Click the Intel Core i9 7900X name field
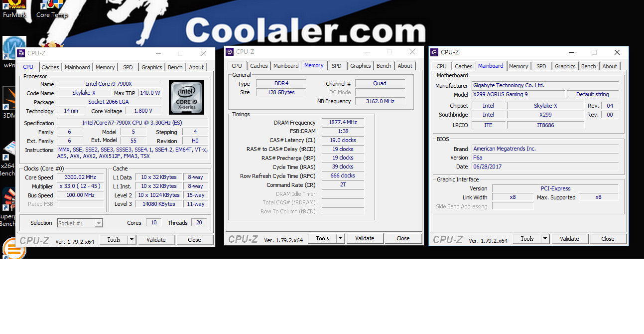The image size is (644, 334). [109, 84]
